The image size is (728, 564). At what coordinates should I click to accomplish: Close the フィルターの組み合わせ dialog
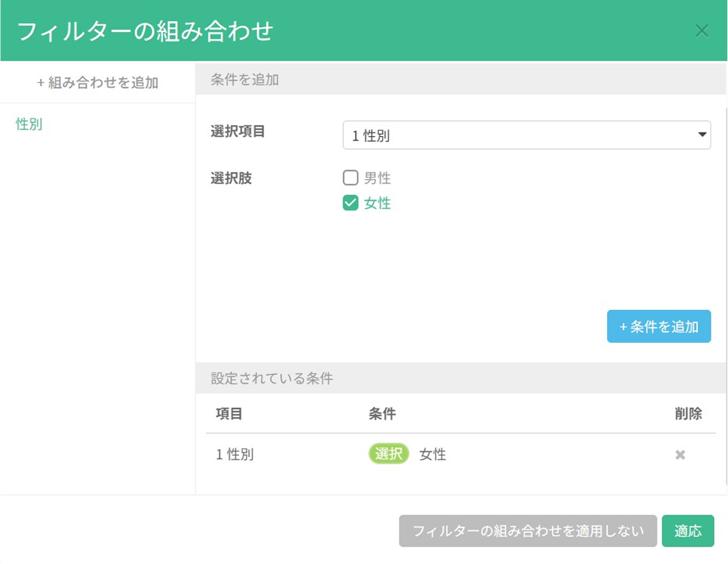click(702, 31)
